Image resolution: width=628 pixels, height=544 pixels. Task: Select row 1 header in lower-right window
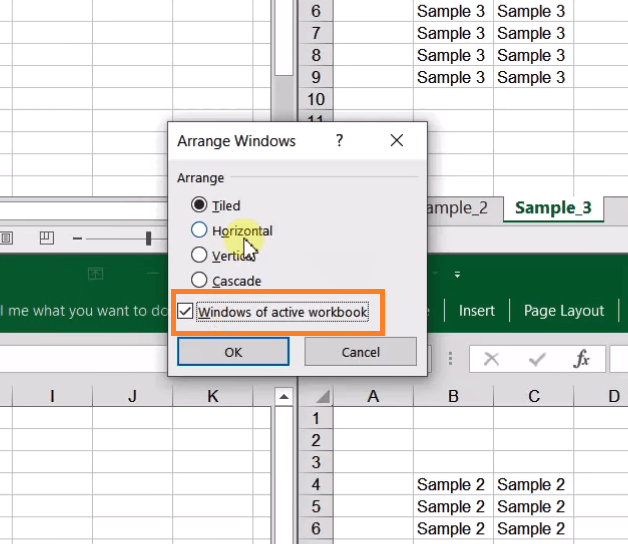click(x=316, y=418)
